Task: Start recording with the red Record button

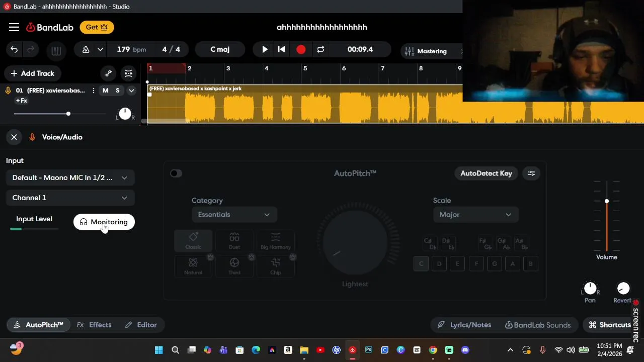Action: (301, 49)
